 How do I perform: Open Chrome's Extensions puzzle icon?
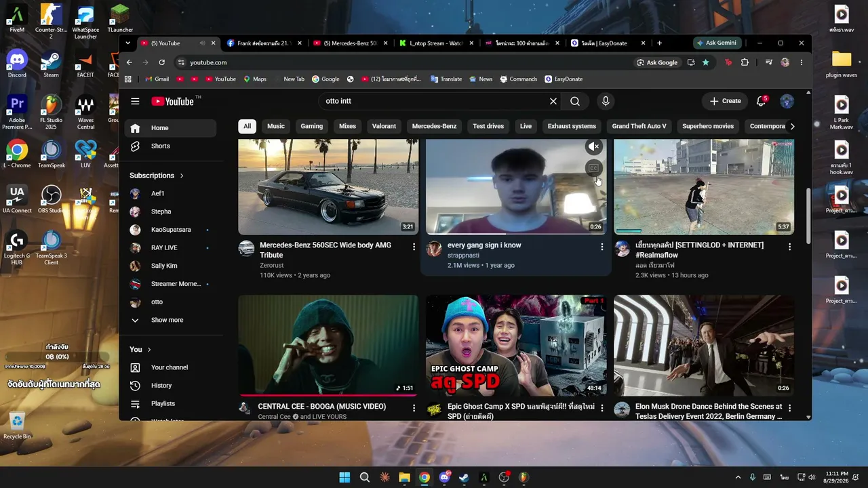[x=745, y=62]
